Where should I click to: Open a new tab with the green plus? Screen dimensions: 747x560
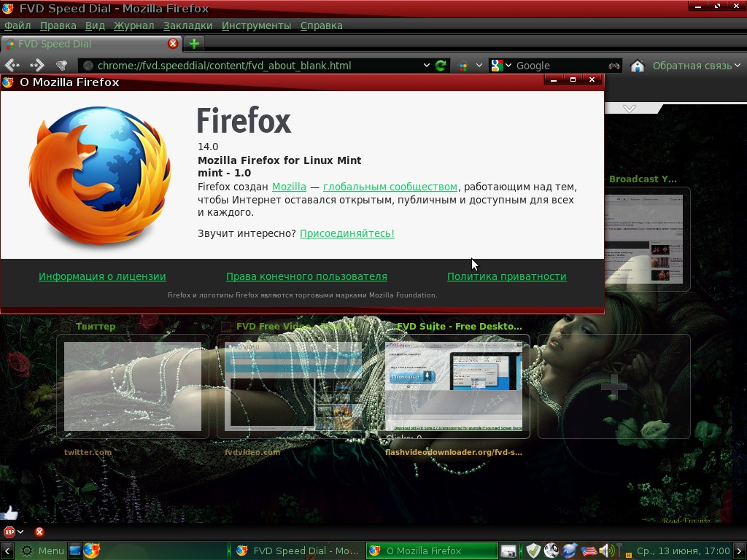tap(194, 44)
